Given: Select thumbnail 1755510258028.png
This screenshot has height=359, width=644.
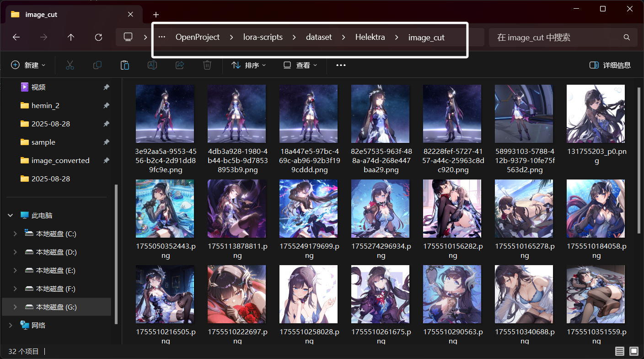Looking at the screenshot, I should pyautogui.click(x=308, y=294).
